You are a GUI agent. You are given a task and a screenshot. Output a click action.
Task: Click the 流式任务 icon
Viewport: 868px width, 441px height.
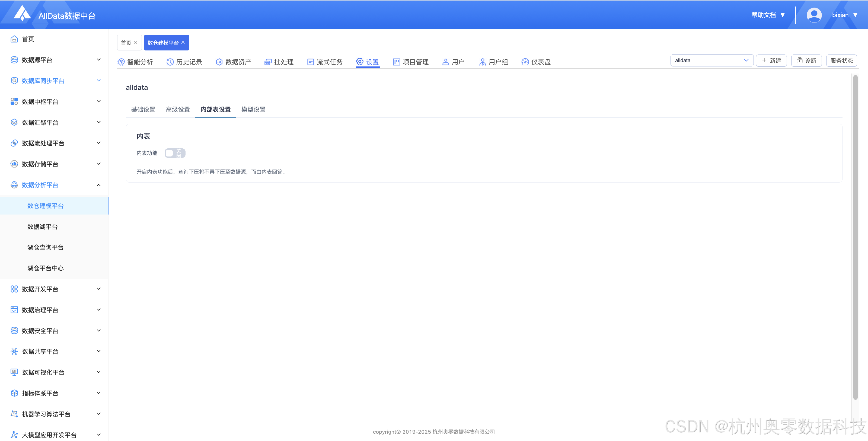[x=311, y=62]
